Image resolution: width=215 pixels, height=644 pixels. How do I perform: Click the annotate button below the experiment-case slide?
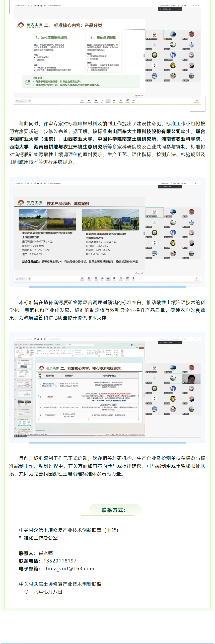(x=137, y=273)
